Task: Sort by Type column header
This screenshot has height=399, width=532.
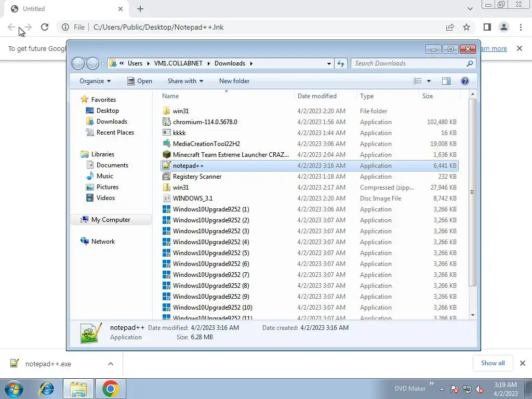Action: coord(388,96)
